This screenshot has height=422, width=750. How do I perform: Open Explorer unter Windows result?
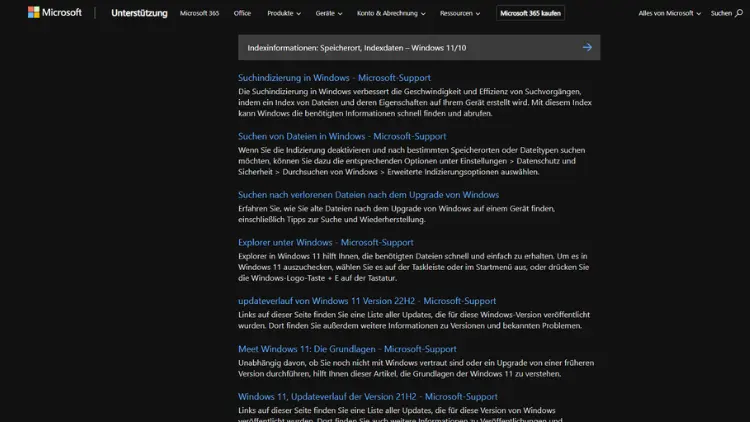click(x=326, y=243)
